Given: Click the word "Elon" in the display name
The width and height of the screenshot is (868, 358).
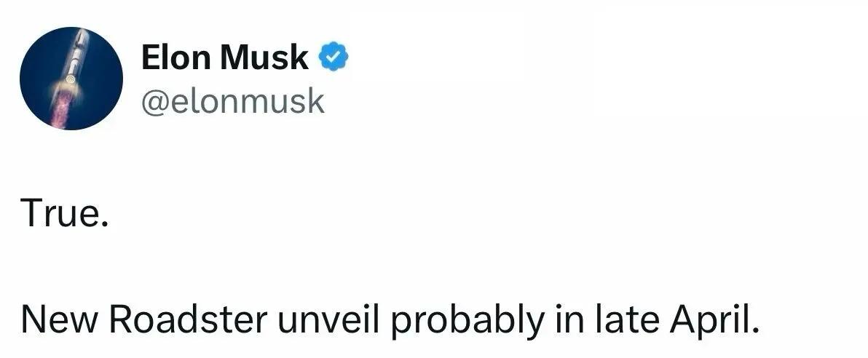Looking at the screenshot, I should click(175, 57).
